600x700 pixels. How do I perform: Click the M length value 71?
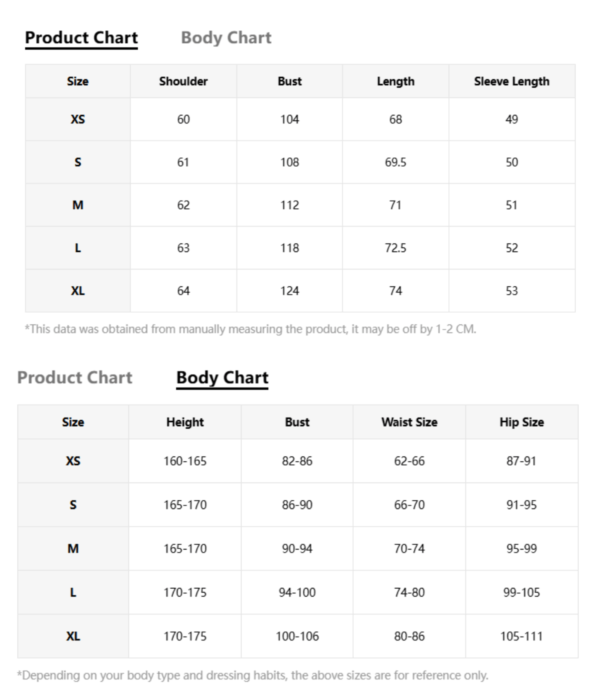pos(395,205)
